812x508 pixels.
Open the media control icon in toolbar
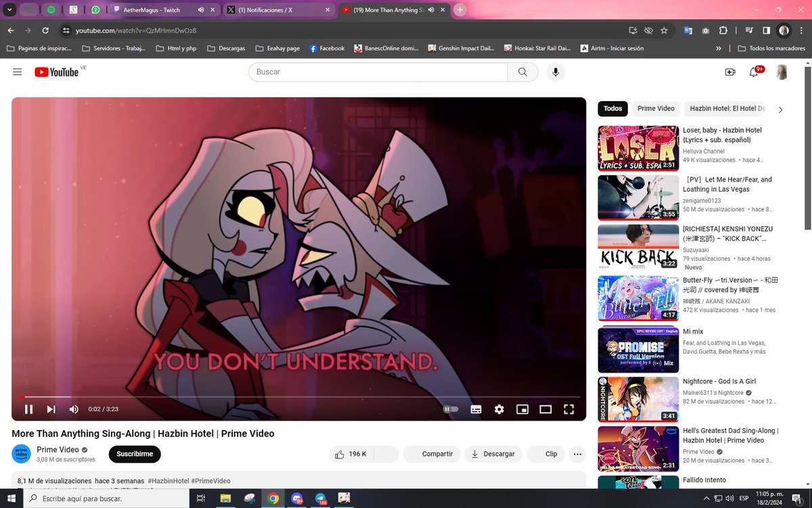point(749,30)
